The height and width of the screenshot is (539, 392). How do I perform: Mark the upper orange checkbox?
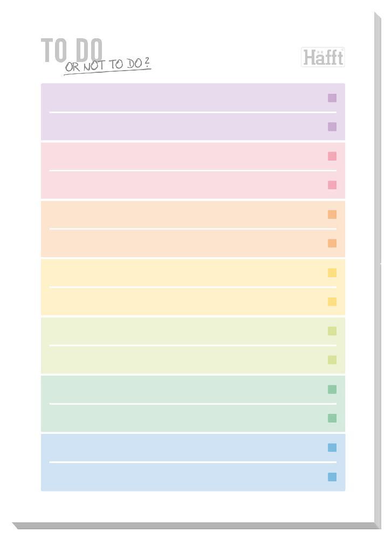point(332,215)
